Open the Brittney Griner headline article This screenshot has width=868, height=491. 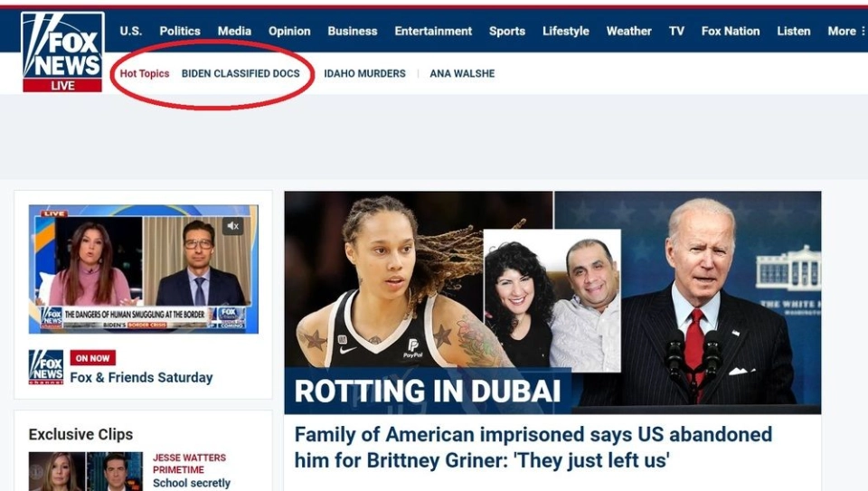[x=533, y=448]
